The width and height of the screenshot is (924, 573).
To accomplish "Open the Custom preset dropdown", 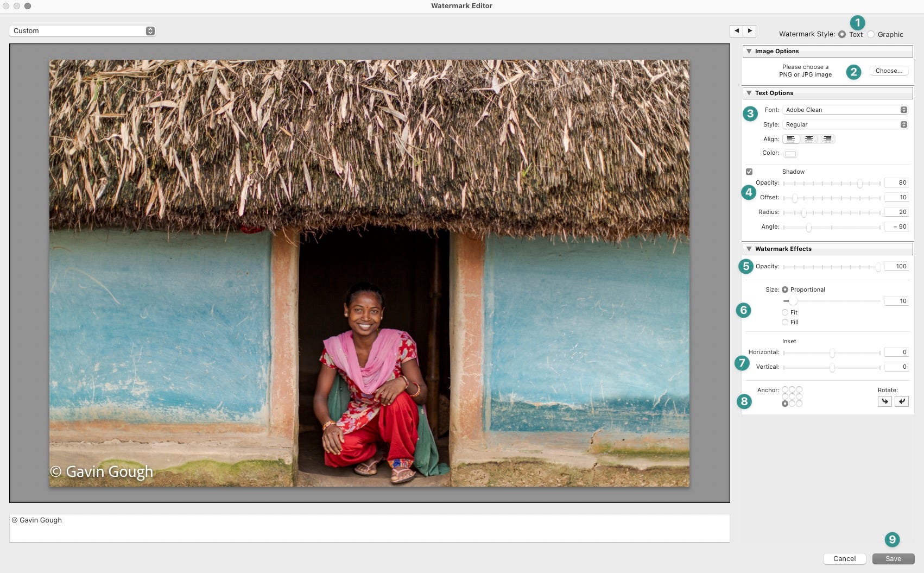I will click(x=83, y=31).
